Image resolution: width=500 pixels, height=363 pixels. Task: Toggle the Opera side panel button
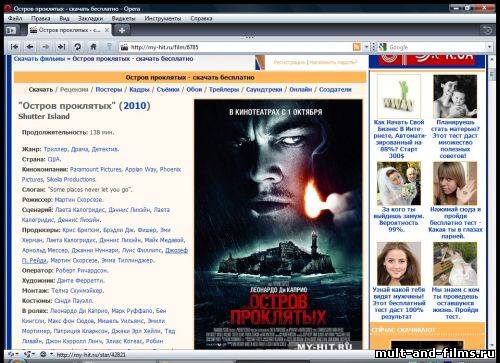tap(11, 30)
